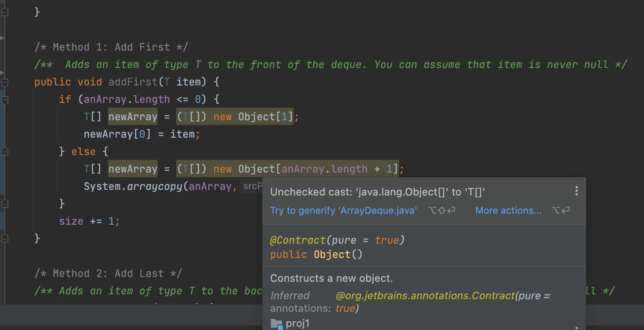The width and height of the screenshot is (644, 330).
Task: Click the inferred org.jetbrains.annotations.Contract link
Action: pos(425,296)
